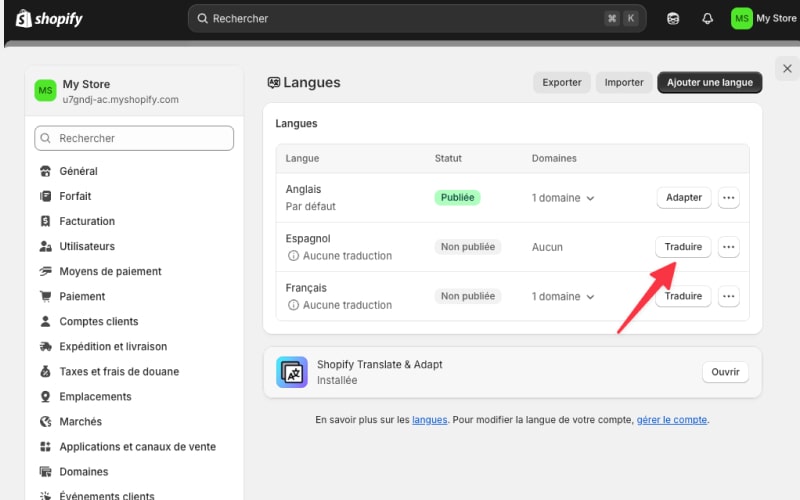This screenshot has width=800, height=500.
Task: Click the My Store avatar in the top bar
Action: click(741, 18)
